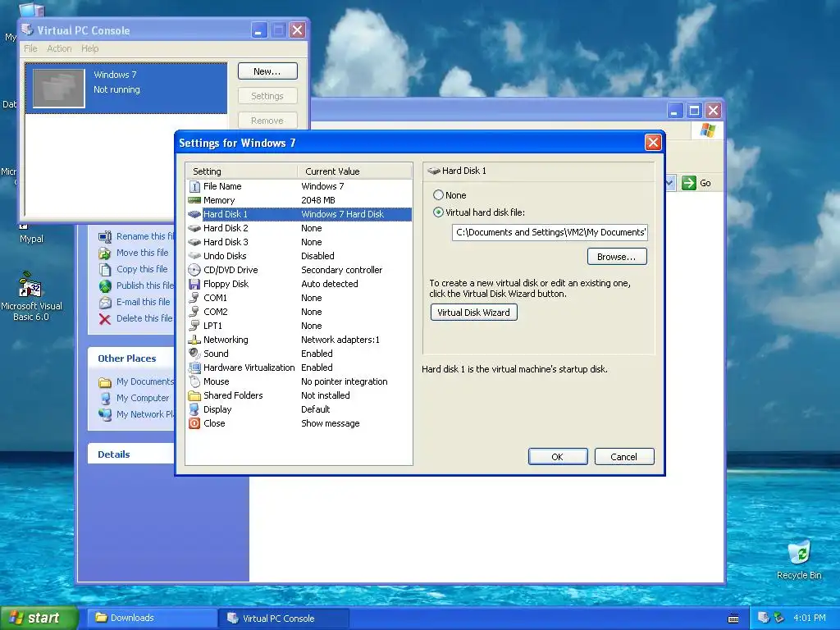This screenshot has height=630, width=840.
Task: Click the Floppy Disk icon
Action: [x=194, y=284]
